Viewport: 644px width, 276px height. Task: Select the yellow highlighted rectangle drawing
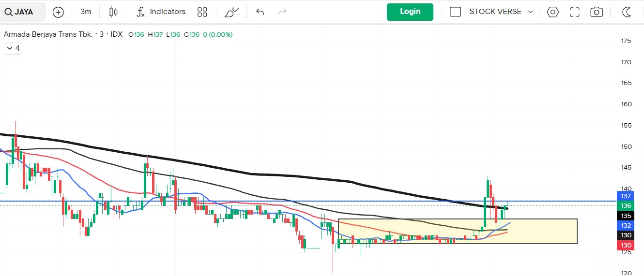(458, 231)
